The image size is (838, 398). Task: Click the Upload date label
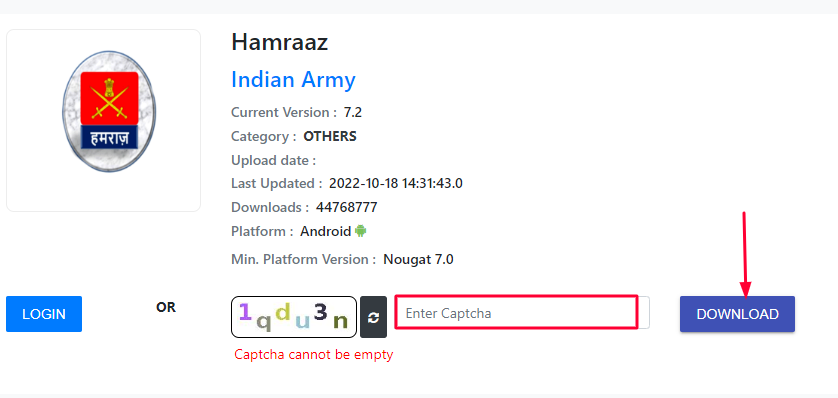273,160
